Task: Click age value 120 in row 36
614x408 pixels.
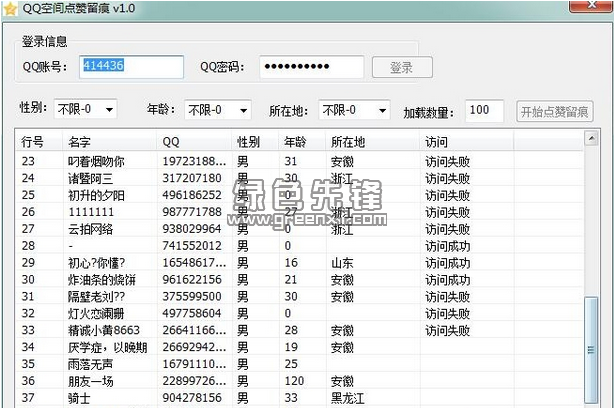Action: point(294,381)
